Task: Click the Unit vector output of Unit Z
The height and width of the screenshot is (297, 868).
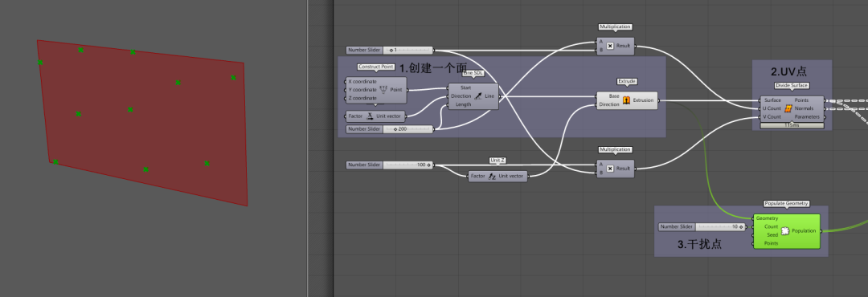Action: point(511,176)
